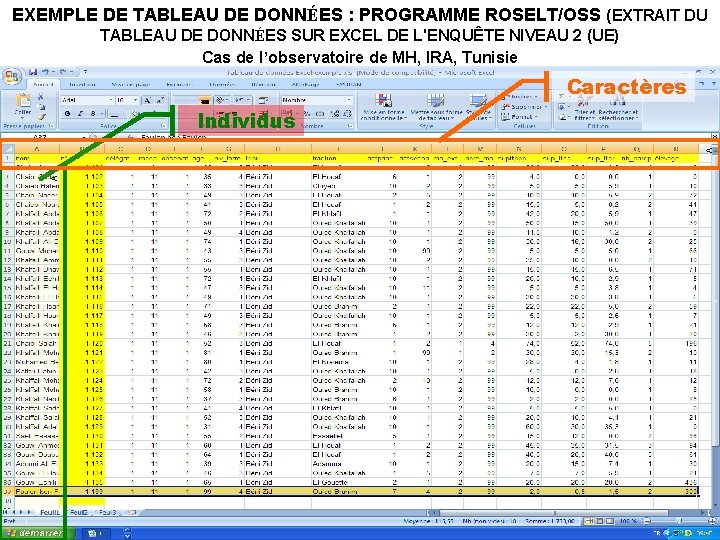Screen dimensions: 720x540
Task: Click the Clear eraser icon in Édition
Action: point(562,117)
